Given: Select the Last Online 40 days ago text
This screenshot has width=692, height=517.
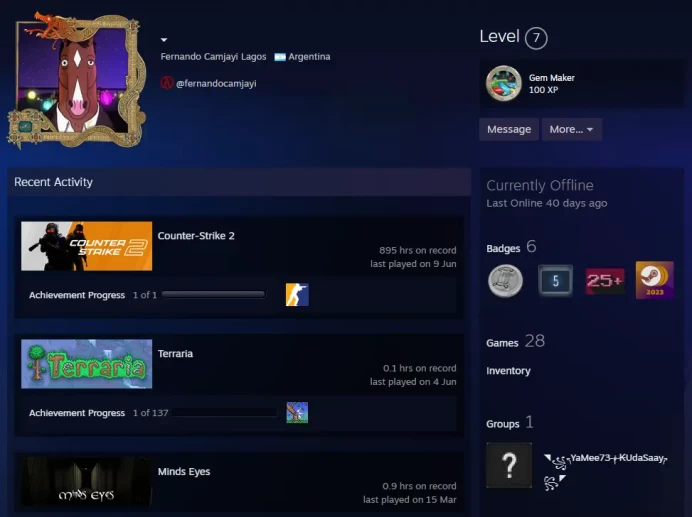Looking at the screenshot, I should pos(547,203).
